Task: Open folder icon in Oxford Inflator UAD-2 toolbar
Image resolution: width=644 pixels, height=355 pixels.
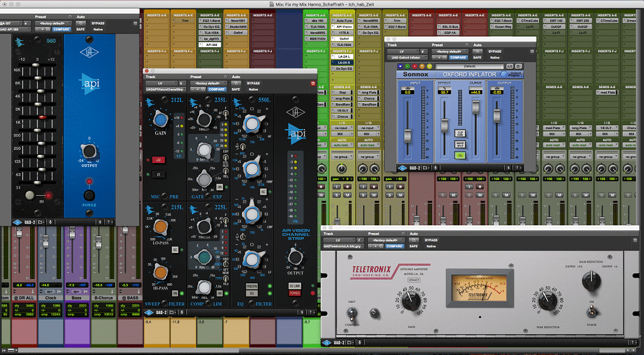Action: pos(425,167)
